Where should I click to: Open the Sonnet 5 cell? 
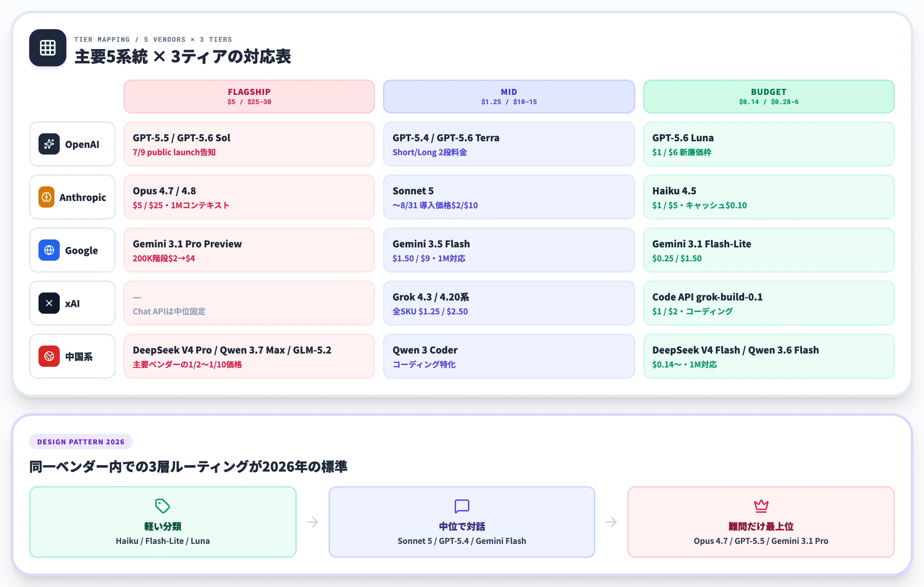509,197
